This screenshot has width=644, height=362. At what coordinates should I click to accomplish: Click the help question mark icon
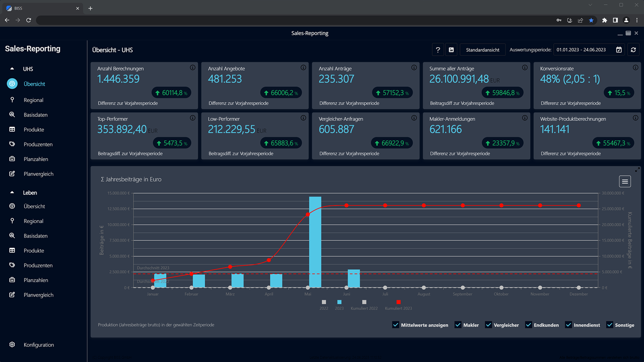(438, 50)
